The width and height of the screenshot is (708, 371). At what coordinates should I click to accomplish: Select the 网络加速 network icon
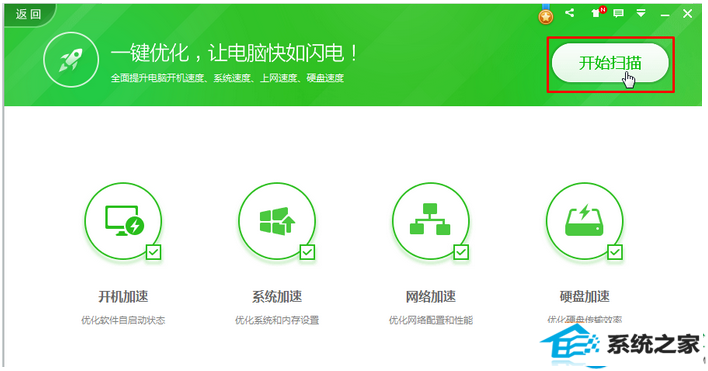tap(431, 221)
